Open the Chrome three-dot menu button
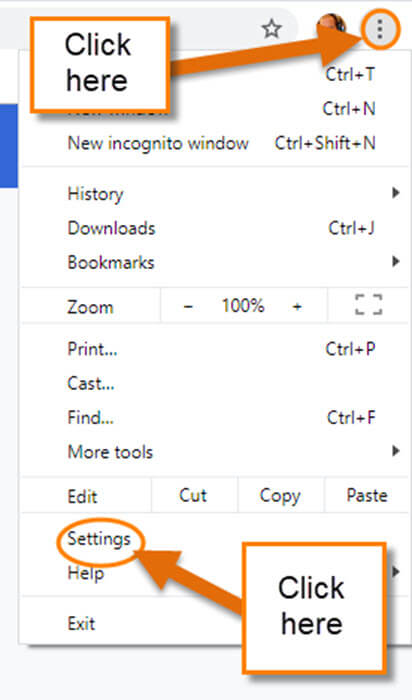Image resolution: width=412 pixels, height=700 pixels. pos(379,29)
